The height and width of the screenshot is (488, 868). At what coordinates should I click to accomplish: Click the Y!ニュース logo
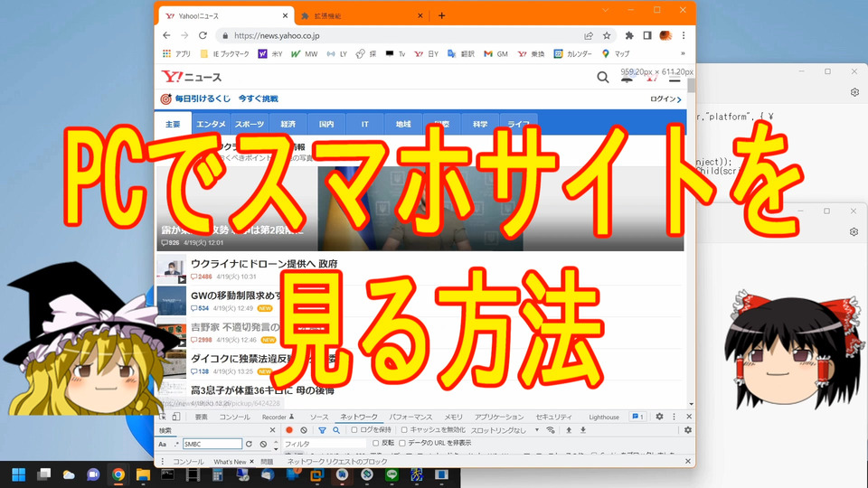[192, 77]
